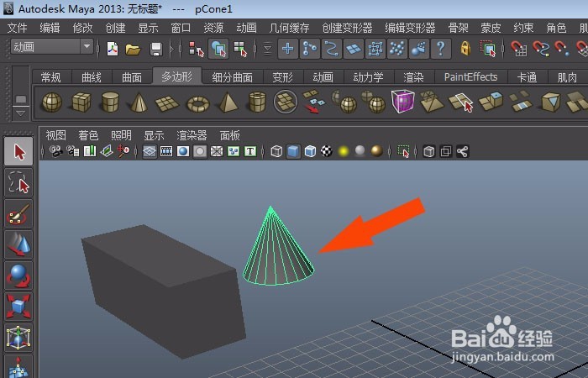588x378 pixels.
Task: Open the 文件 menu
Action: (x=18, y=28)
